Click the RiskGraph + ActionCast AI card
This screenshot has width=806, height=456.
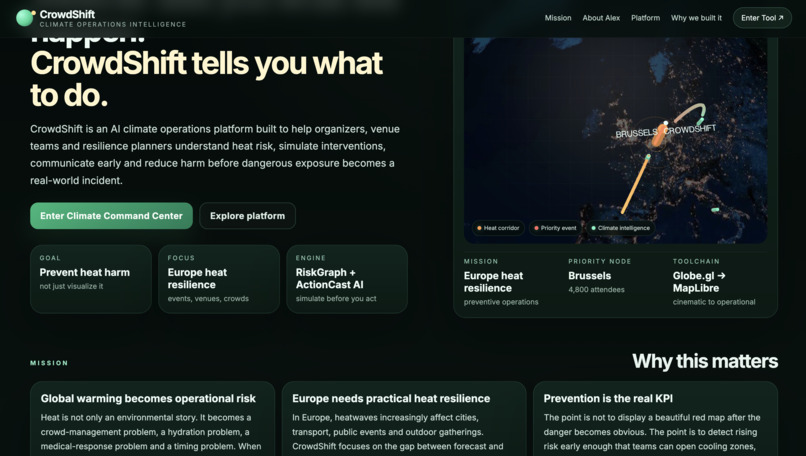click(346, 279)
